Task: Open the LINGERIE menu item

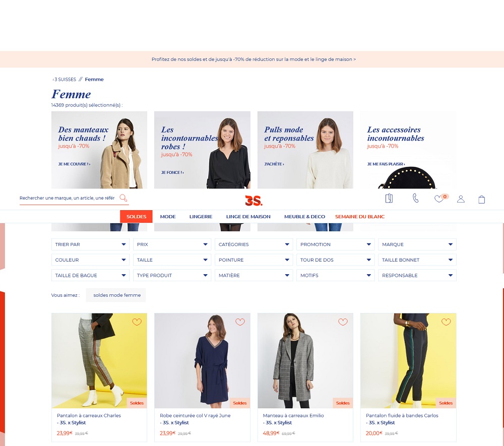Action: tap(201, 217)
